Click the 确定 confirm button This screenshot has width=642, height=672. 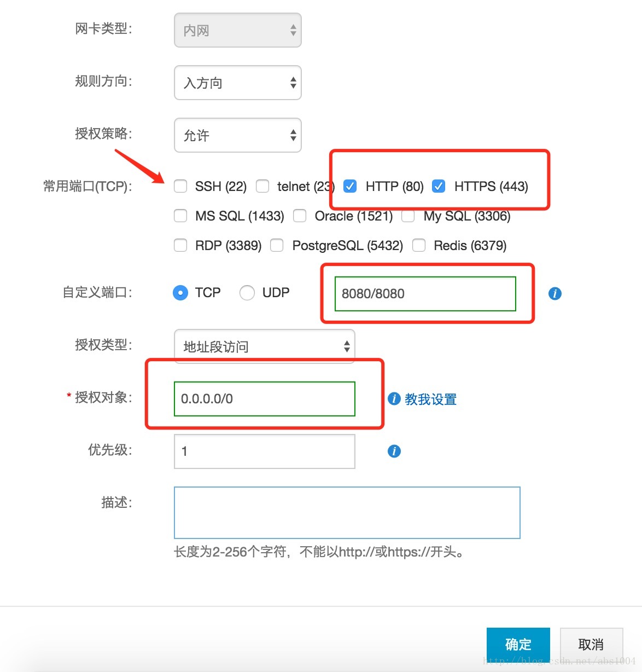coord(518,645)
